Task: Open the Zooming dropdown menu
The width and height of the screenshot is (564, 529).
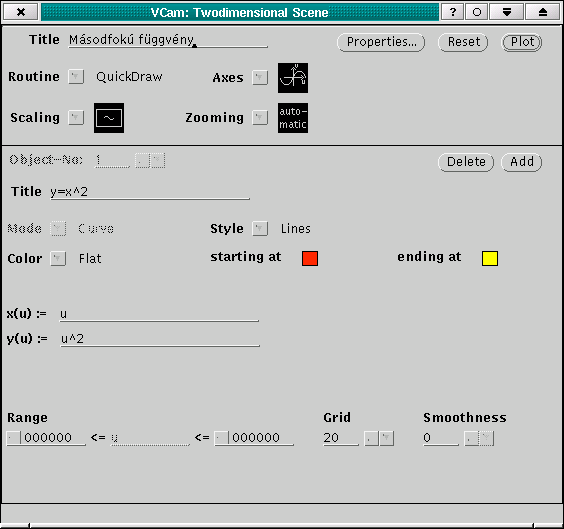Action: click(260, 118)
